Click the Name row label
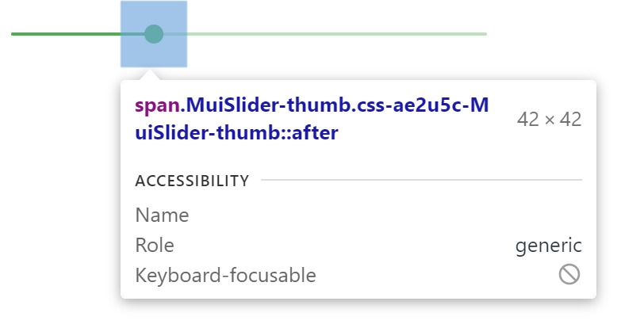644x328 pixels. [x=162, y=215]
